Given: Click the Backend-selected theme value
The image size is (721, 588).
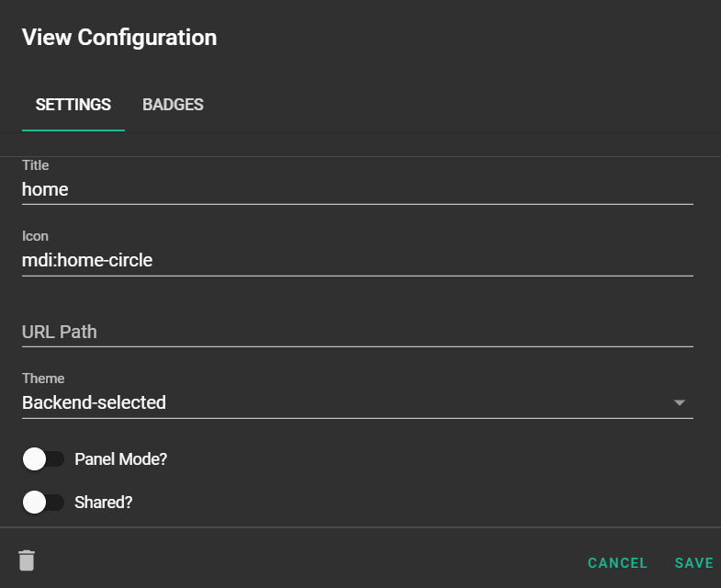Looking at the screenshot, I should click(95, 402).
